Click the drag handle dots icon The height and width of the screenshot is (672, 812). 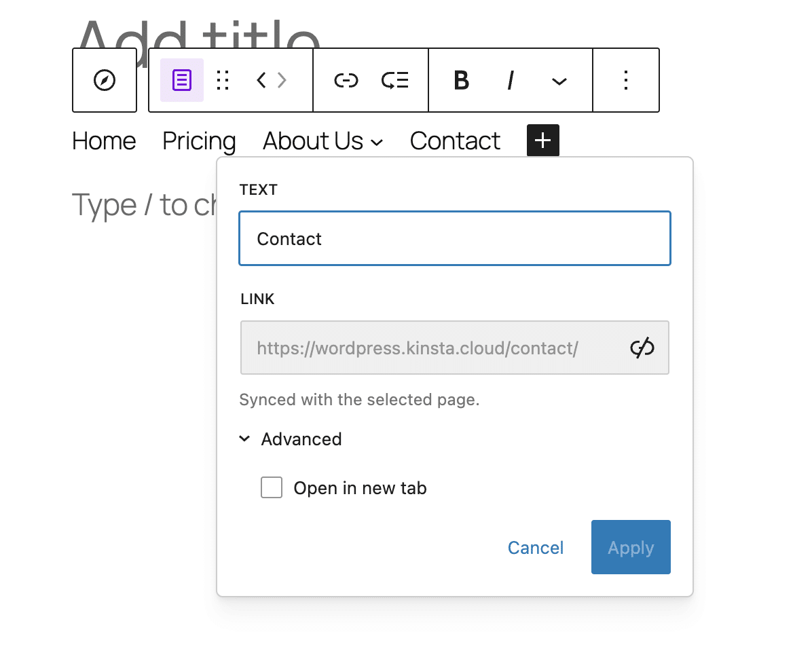222,79
